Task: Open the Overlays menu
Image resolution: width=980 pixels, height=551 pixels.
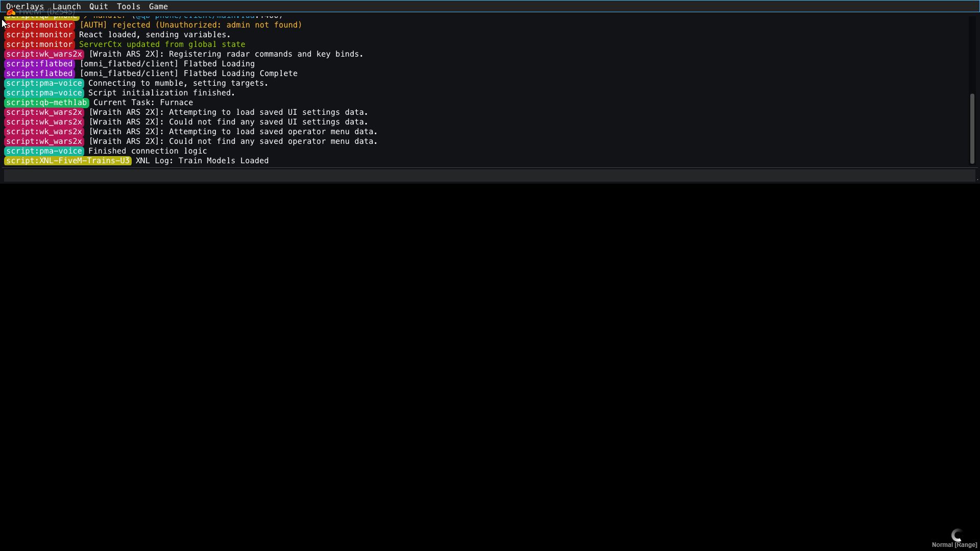Action: (24, 6)
